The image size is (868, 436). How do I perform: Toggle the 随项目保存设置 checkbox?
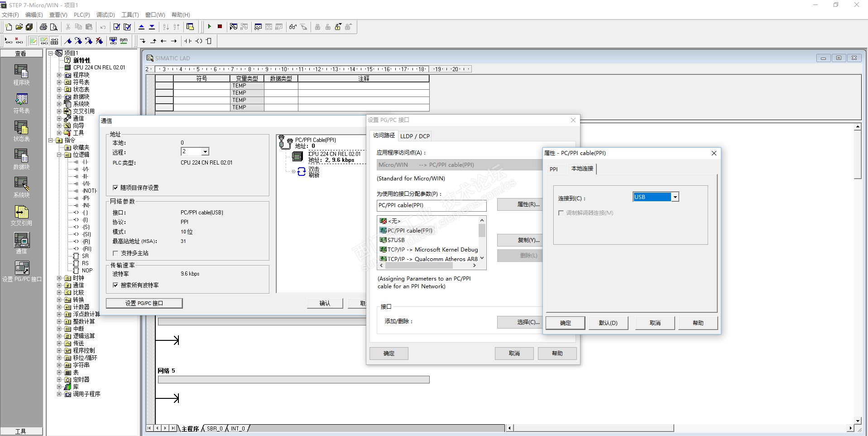click(x=115, y=188)
